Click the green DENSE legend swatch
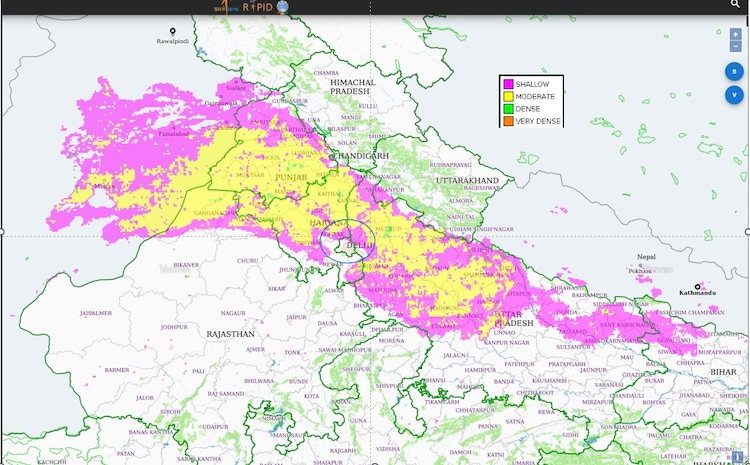750x465 pixels. 509,108
